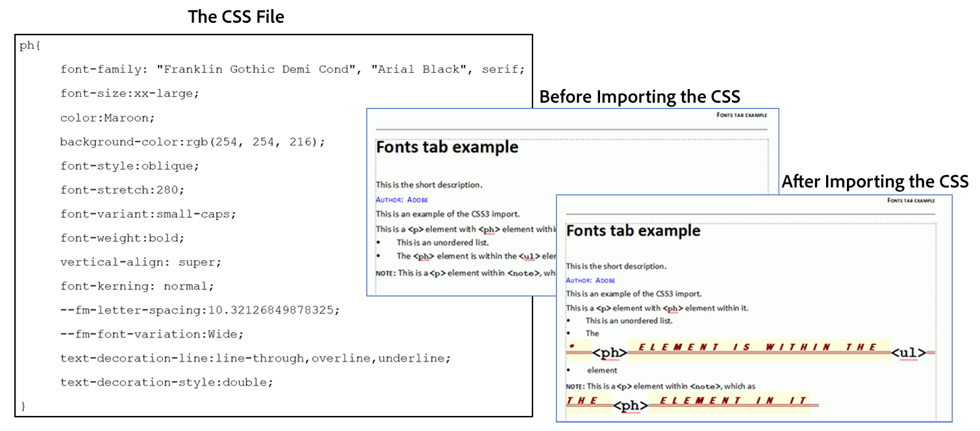Click the font-size:xx-large declaration
This screenshot has height=431, width=980.
(x=129, y=94)
